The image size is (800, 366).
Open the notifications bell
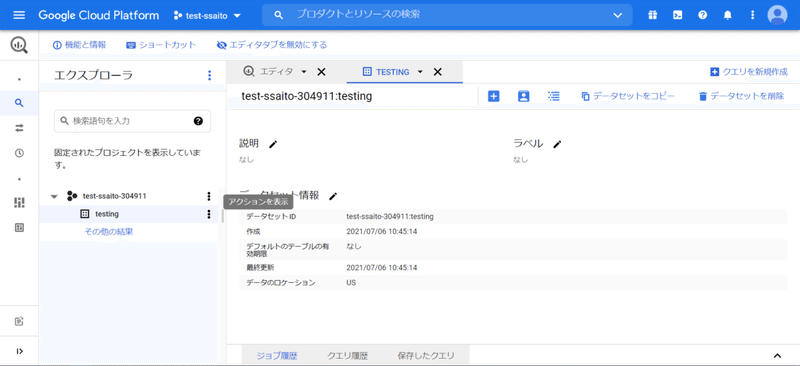(728, 15)
